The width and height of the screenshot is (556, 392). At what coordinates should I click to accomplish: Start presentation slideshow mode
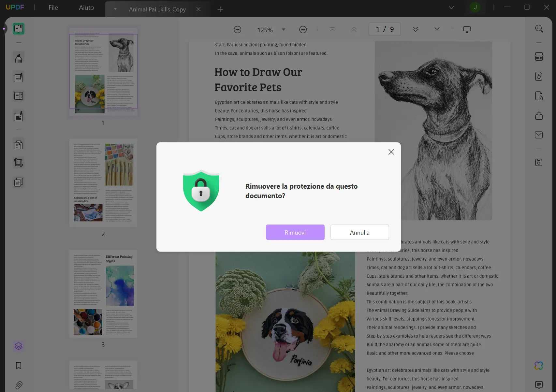tap(467, 30)
